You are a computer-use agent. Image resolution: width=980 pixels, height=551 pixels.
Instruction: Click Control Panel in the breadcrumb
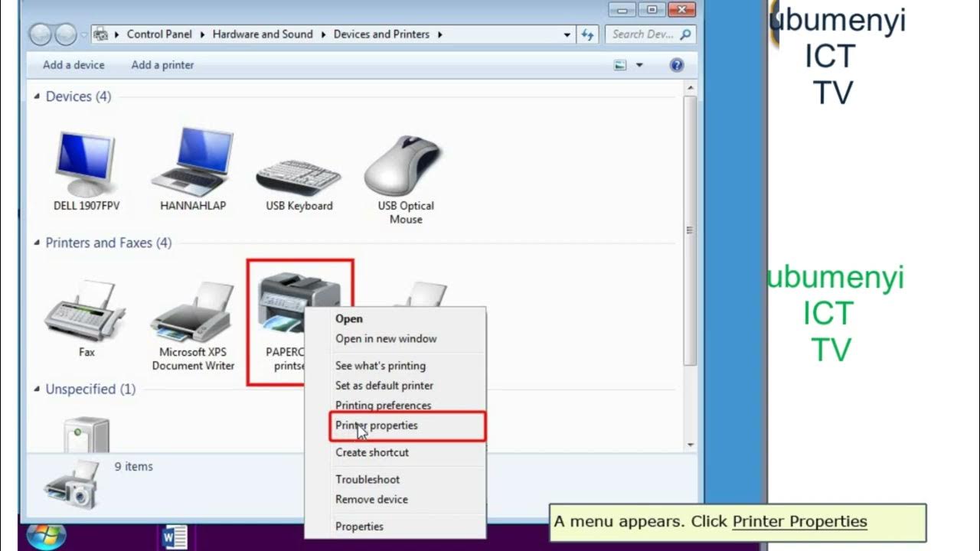pos(160,34)
